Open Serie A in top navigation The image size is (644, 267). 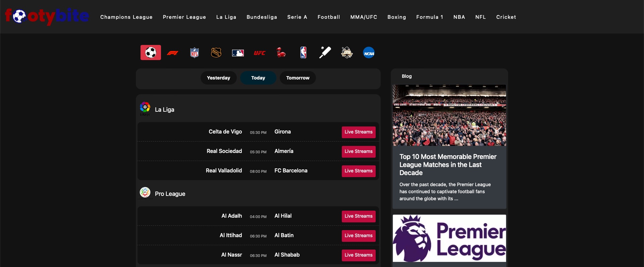297,17
